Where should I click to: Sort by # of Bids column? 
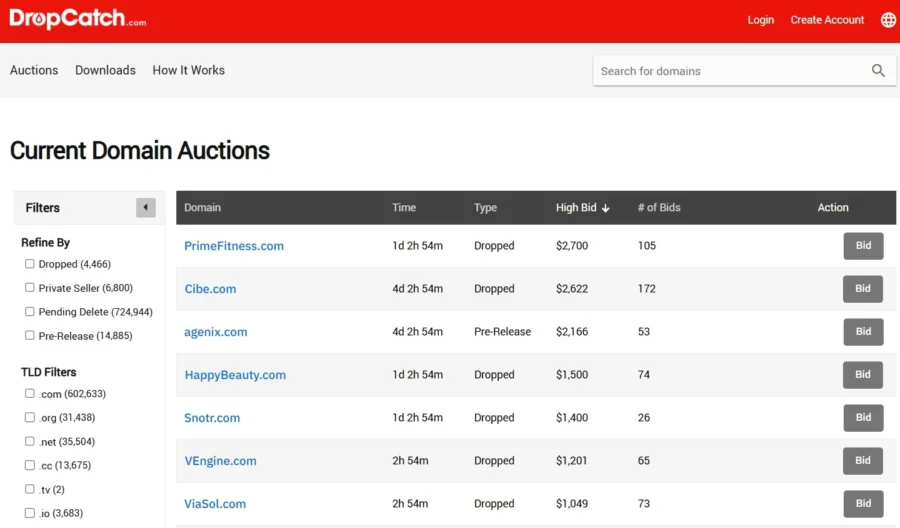pyautogui.click(x=659, y=208)
